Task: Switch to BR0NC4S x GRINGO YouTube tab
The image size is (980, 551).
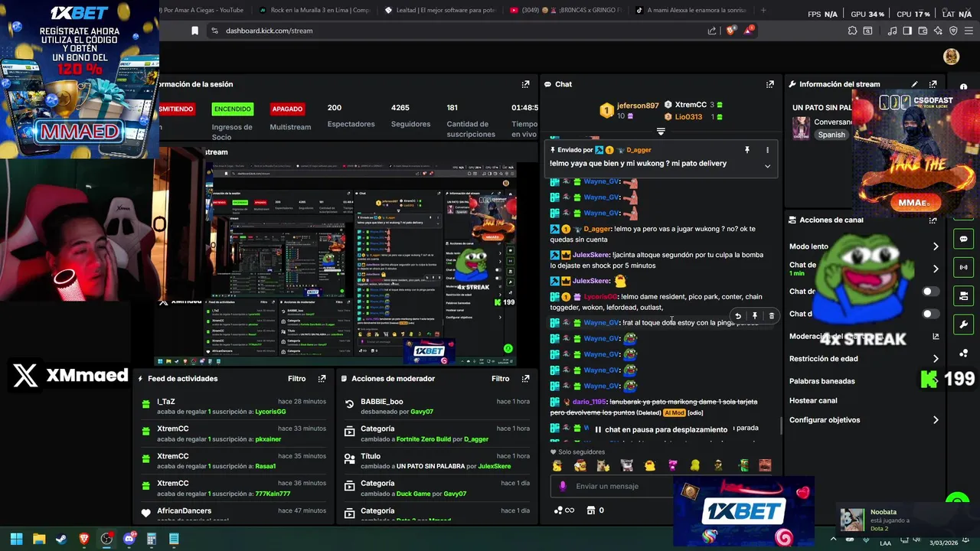Action: click(x=565, y=10)
